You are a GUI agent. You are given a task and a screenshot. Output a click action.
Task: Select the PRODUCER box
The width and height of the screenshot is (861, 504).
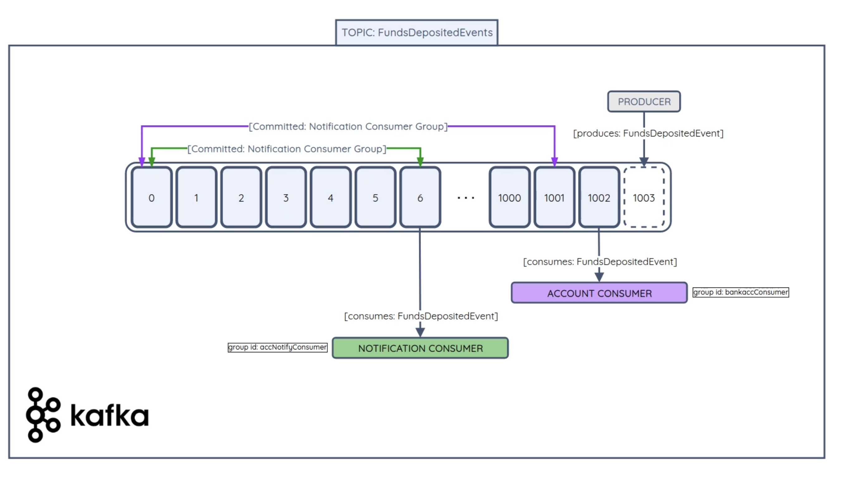(644, 102)
